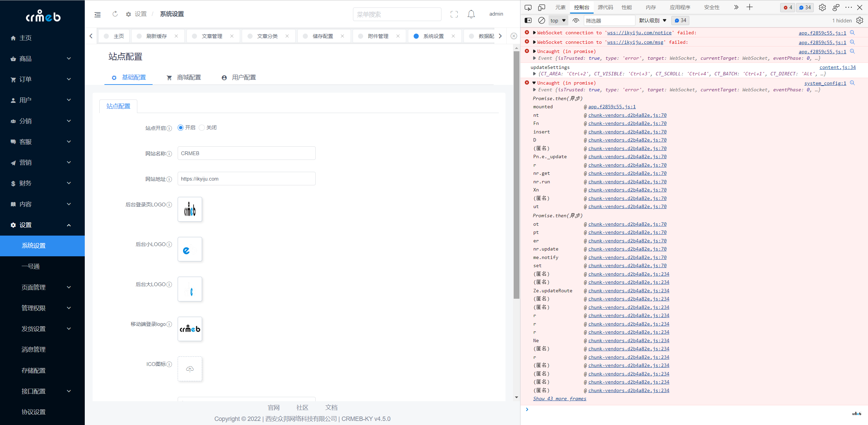Switch to 用户配置 tab
This screenshot has height=425, width=868.
[239, 77]
